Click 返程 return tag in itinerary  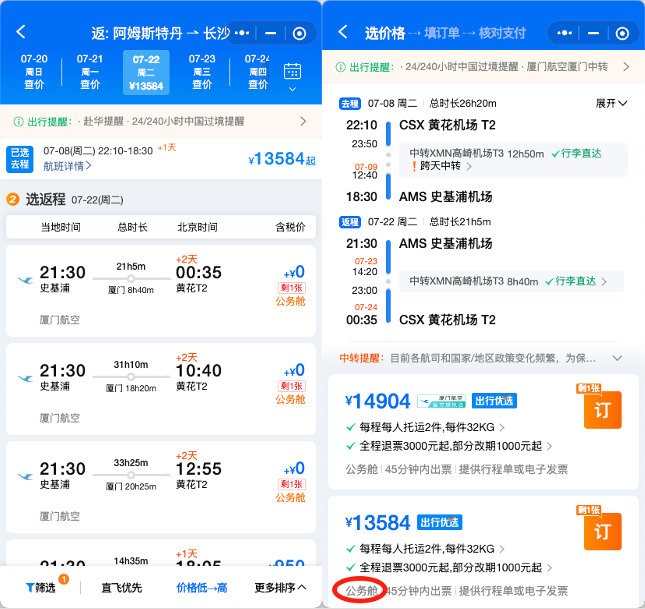pos(350,222)
